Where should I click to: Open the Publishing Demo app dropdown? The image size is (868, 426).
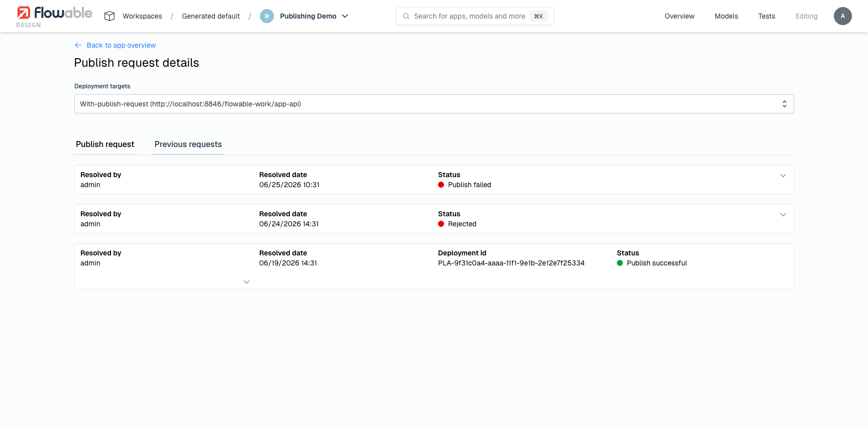click(x=345, y=16)
